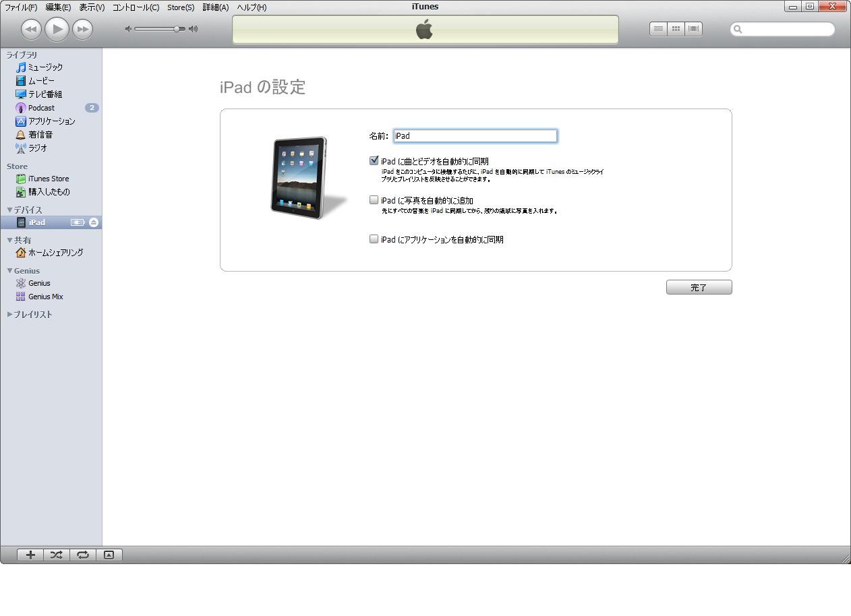Click the low volume speaker icon
The height and width of the screenshot is (616, 851).
point(128,29)
